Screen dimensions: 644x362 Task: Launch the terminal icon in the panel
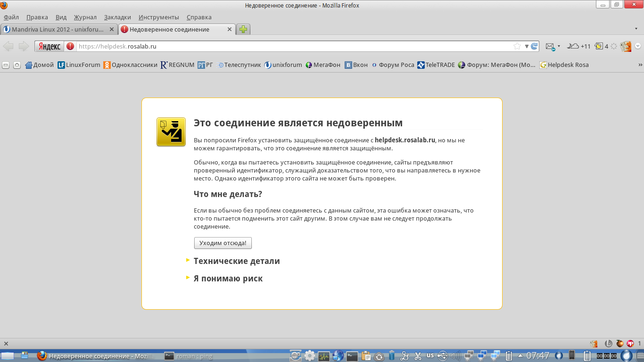352,356
